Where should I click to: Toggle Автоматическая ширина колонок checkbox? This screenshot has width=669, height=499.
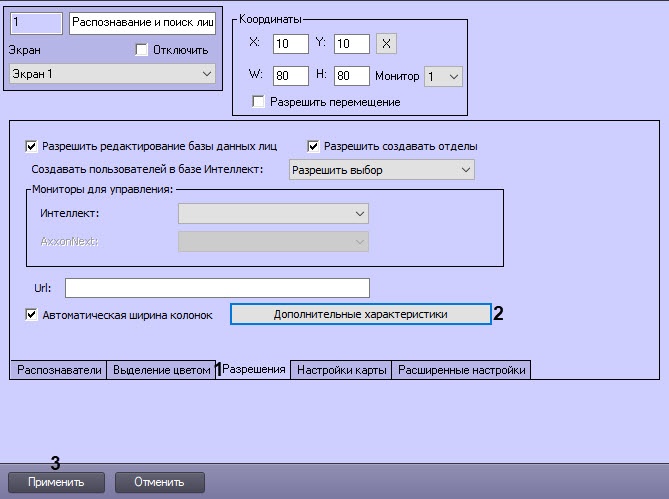point(31,315)
